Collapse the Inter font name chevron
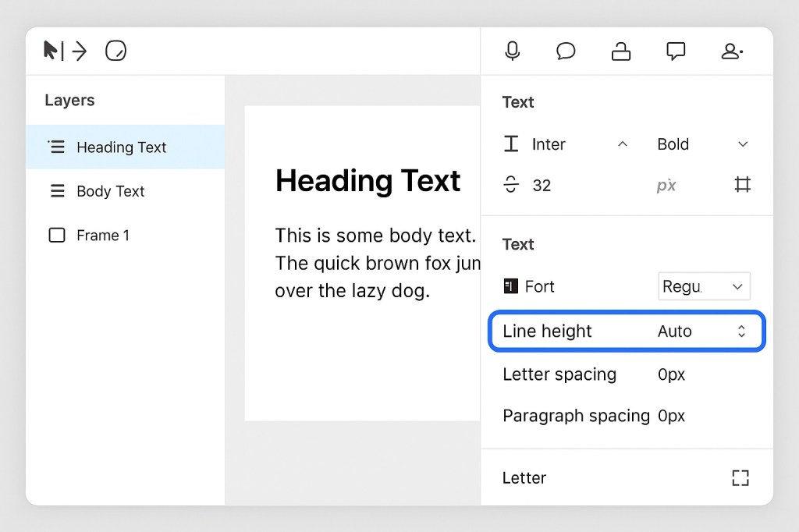This screenshot has width=799, height=532. (622, 144)
